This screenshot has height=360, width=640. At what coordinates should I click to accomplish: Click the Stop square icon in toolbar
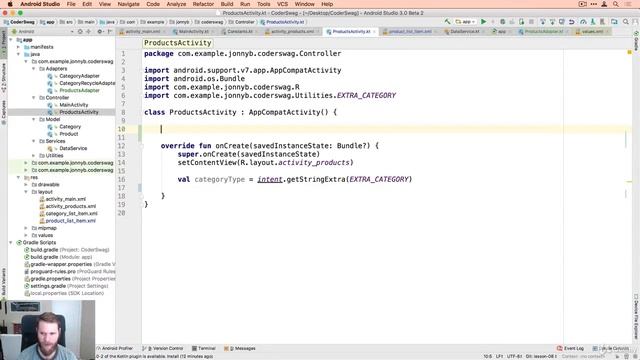click(531, 22)
